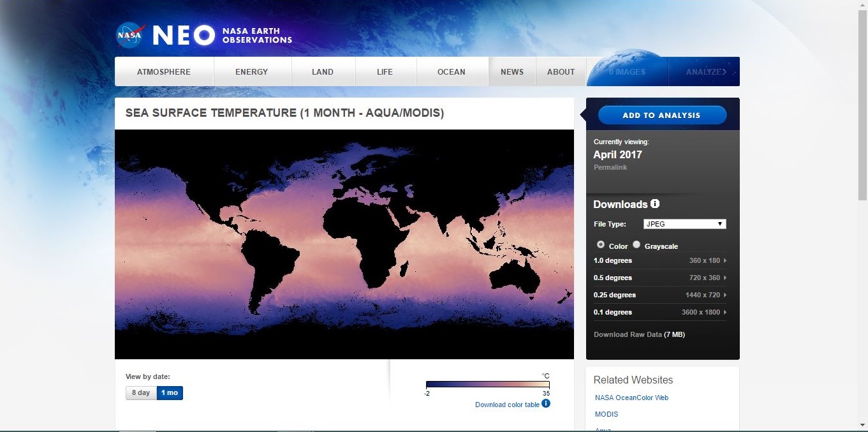Expand the 0.25 degrees download option
Image resolution: width=868 pixels, height=432 pixels.
click(x=659, y=295)
